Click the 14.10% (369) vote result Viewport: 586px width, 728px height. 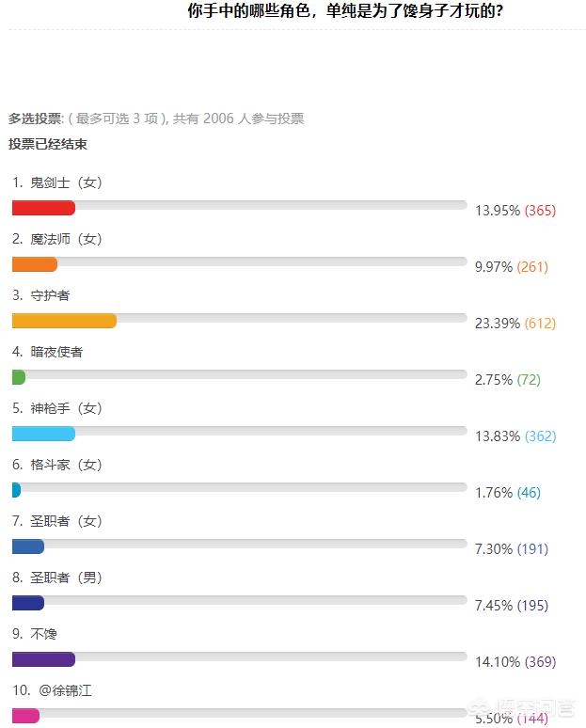(515, 662)
